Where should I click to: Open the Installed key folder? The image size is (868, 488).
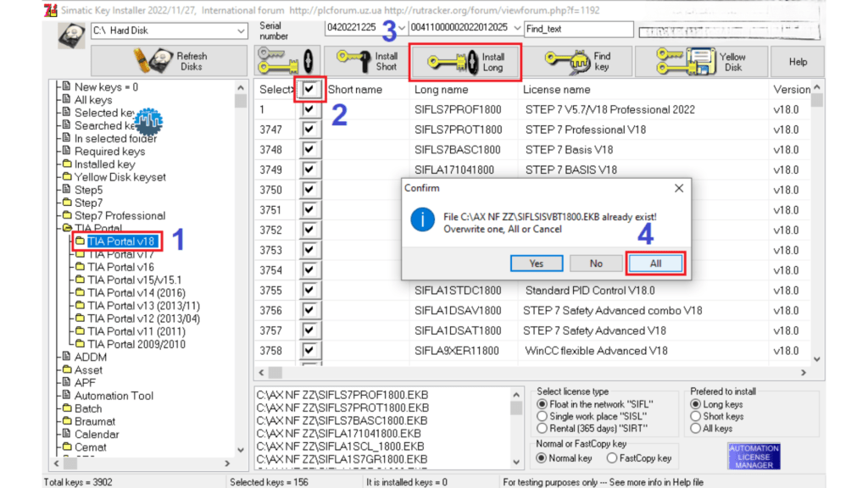[104, 164]
